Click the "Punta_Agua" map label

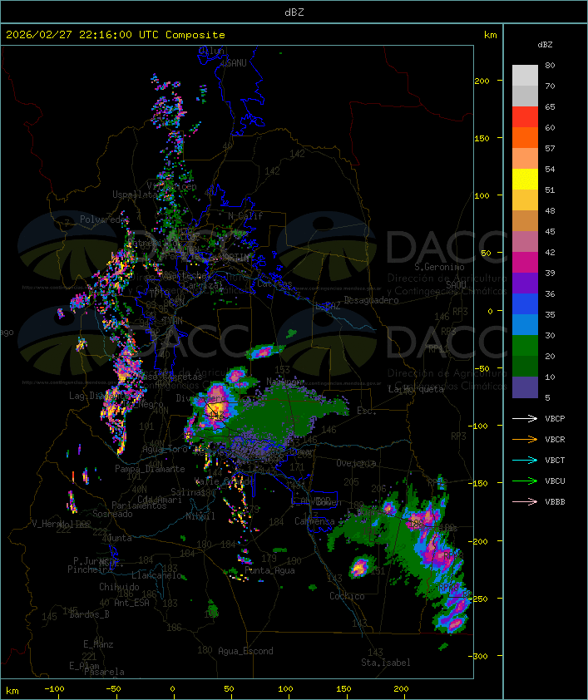pos(269,570)
